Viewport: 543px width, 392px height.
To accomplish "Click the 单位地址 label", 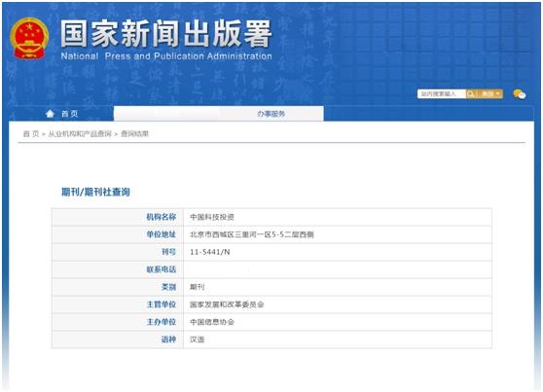I will coord(161,234).
